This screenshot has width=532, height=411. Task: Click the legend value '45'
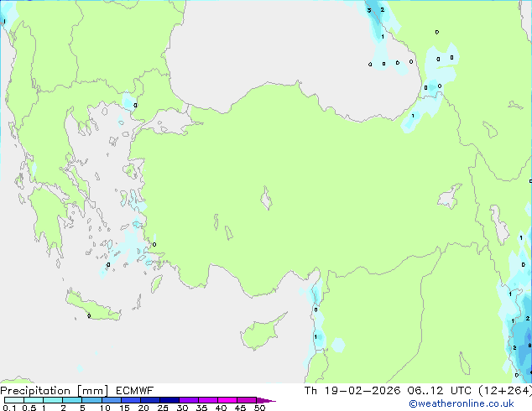tap(240, 408)
